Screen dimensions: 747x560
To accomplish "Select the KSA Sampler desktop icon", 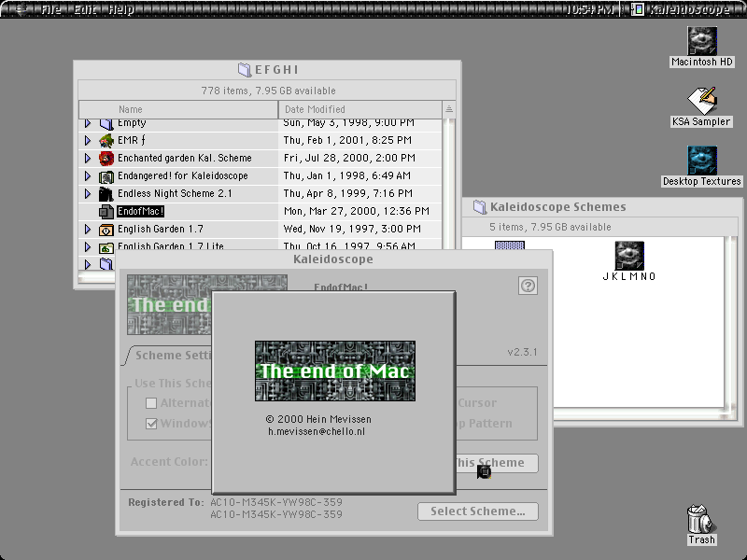I will pos(702,101).
